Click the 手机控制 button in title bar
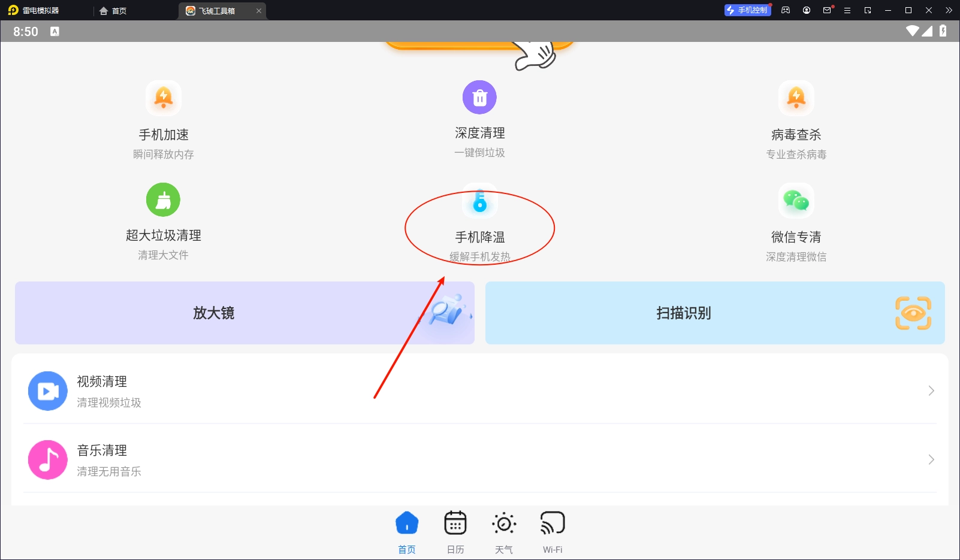This screenshot has width=960, height=560. coord(747,10)
